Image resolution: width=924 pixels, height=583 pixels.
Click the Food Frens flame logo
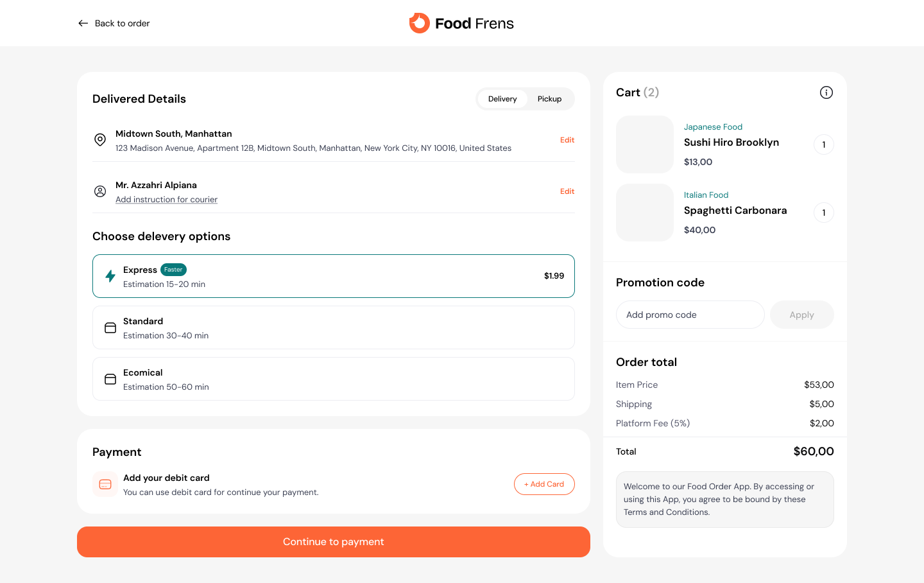(x=420, y=23)
